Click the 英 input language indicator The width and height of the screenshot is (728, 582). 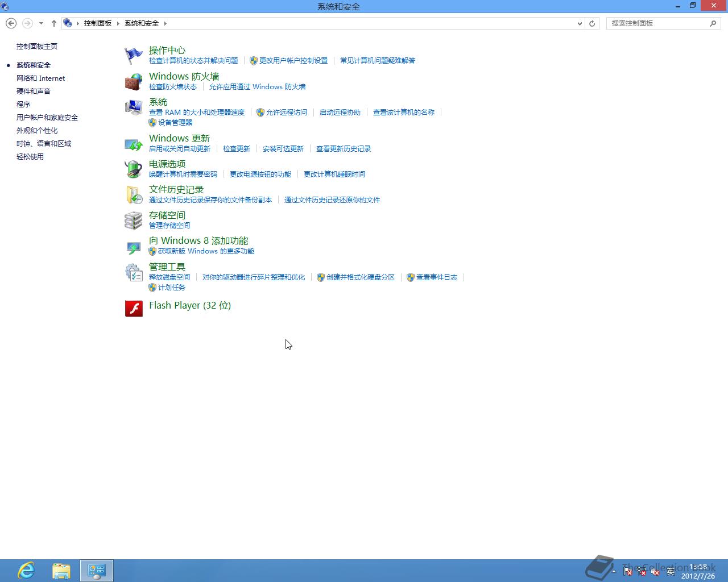671,571
